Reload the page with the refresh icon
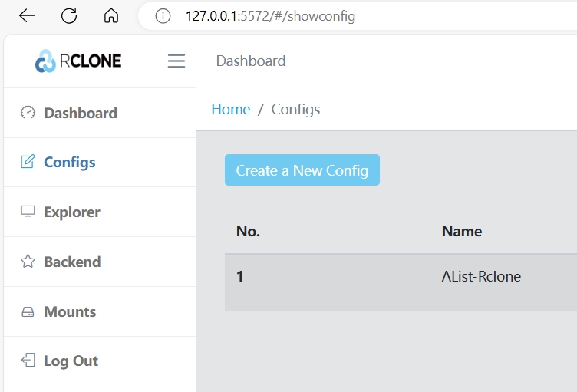Image resolution: width=577 pixels, height=392 pixels. pyautogui.click(x=69, y=16)
